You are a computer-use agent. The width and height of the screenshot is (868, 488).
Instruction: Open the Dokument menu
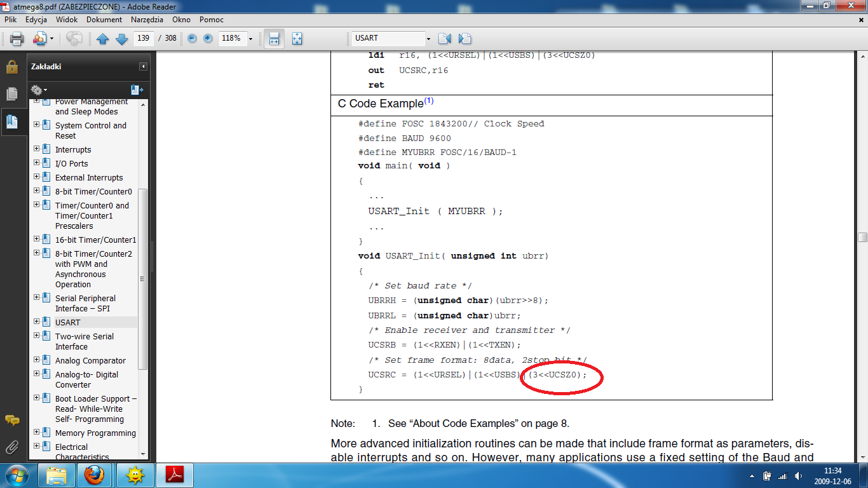click(x=104, y=20)
